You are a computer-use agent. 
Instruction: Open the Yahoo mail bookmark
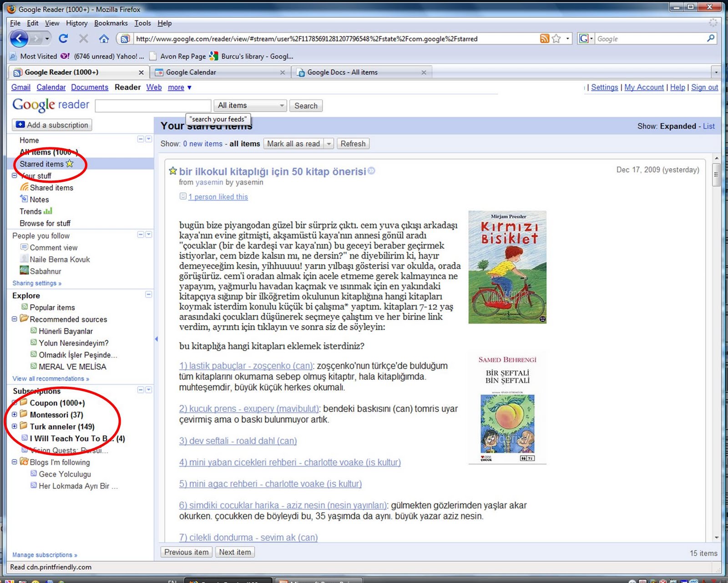pos(102,56)
